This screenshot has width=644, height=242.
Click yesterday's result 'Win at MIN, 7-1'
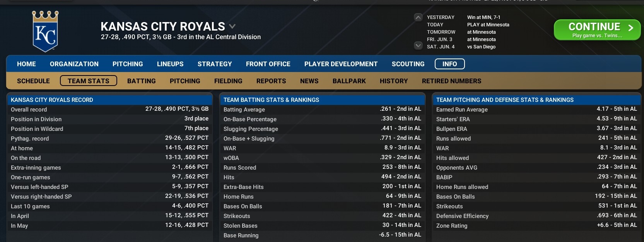(x=484, y=17)
